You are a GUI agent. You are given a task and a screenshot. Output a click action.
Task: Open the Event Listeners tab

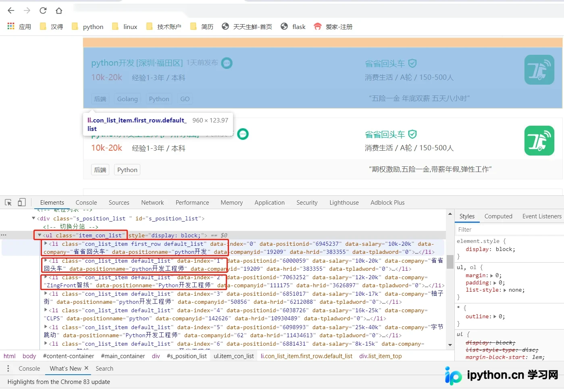[x=542, y=216]
